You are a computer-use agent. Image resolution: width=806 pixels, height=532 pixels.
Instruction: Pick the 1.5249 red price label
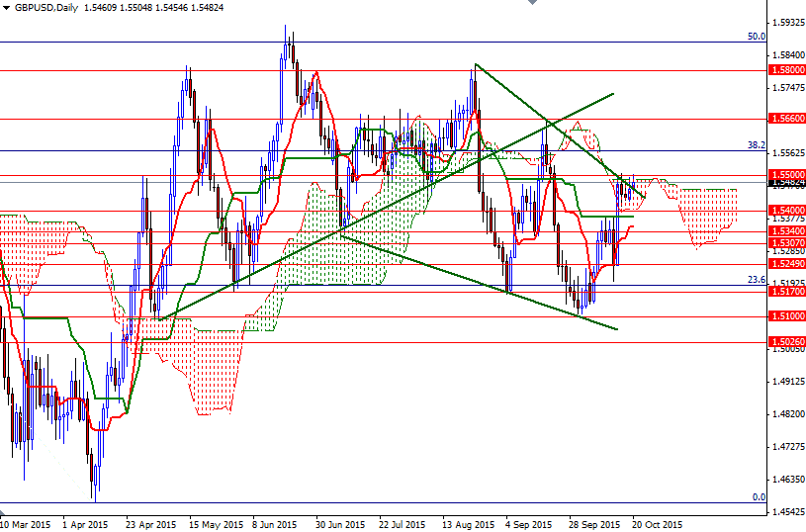tap(786, 265)
